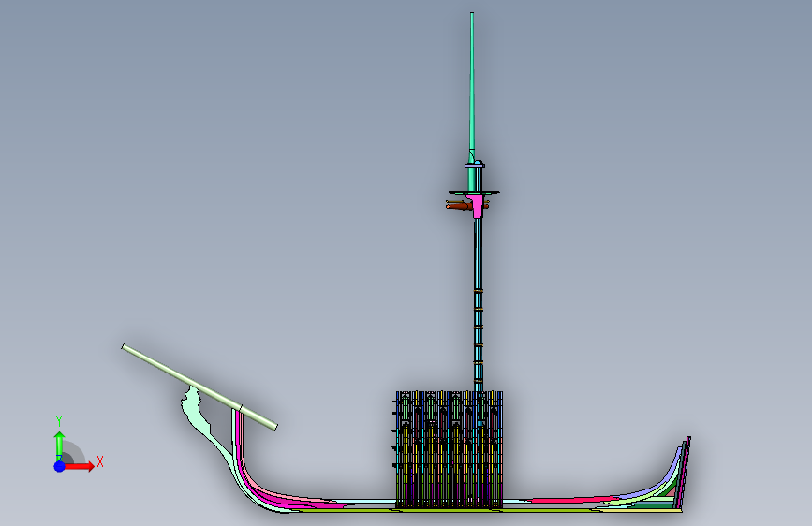Select the pink mast cap bracket
The width and height of the screenshot is (812, 526).
(x=477, y=206)
